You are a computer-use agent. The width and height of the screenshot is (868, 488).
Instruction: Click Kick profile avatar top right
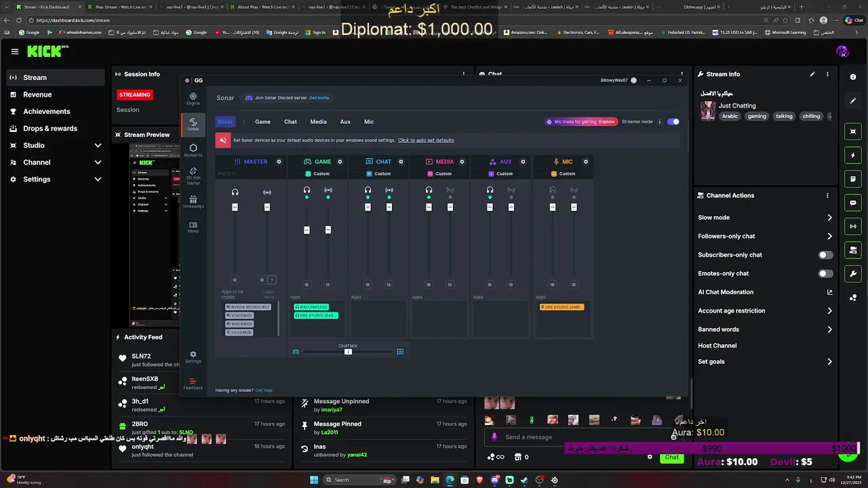coord(842,52)
